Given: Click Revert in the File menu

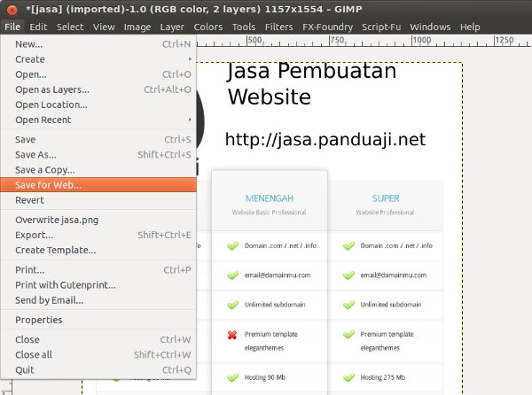Looking at the screenshot, I should click(98, 200).
